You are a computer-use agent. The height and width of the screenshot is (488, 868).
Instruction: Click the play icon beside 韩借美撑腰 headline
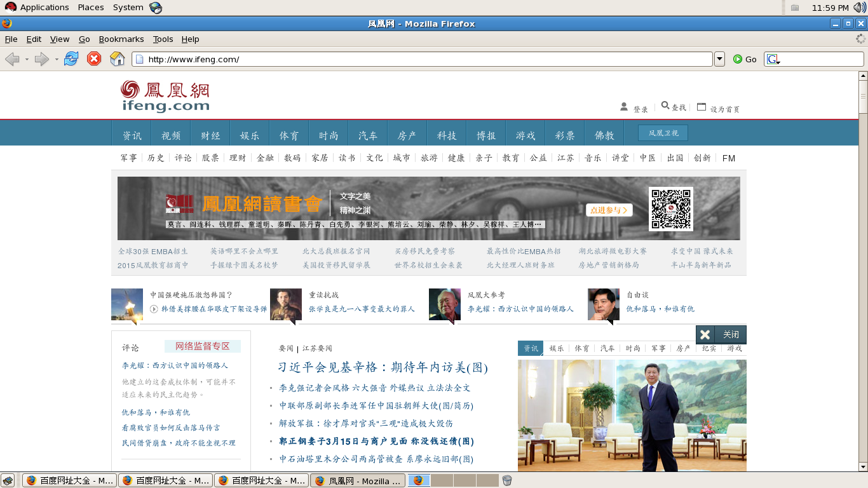tap(154, 309)
